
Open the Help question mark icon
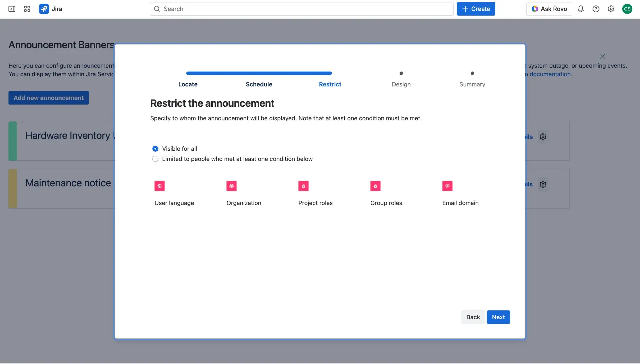coord(596,9)
